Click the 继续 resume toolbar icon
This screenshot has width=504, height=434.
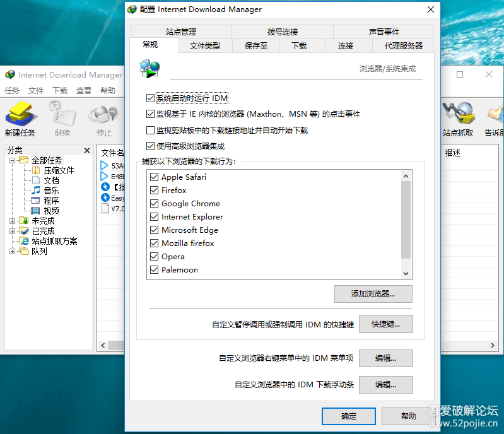click(62, 114)
